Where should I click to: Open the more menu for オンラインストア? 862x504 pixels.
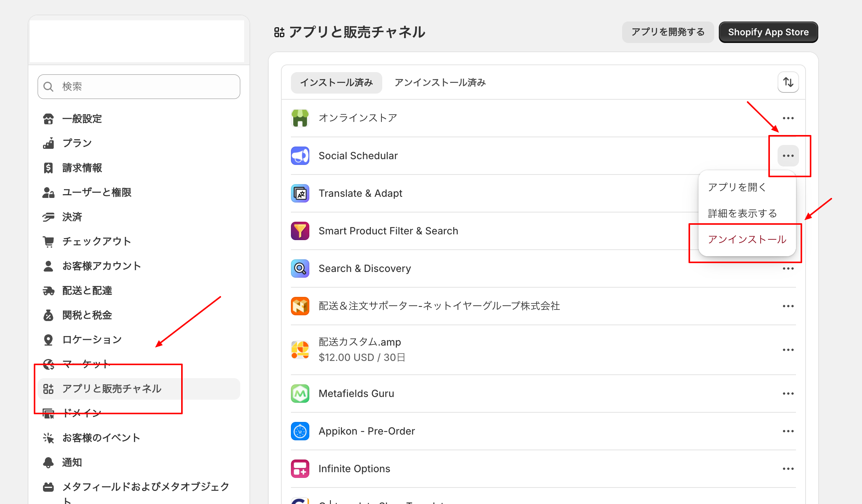788,118
